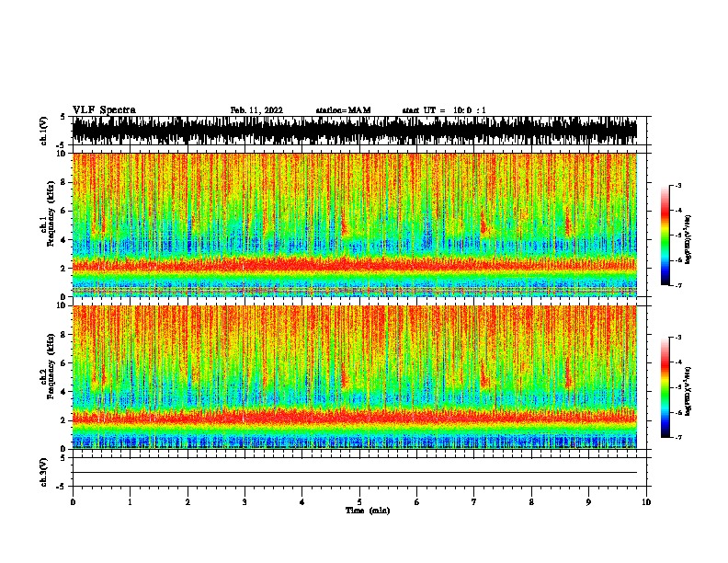
Task: Click the ch.2 spectrogram panel
Action: pos(354,377)
